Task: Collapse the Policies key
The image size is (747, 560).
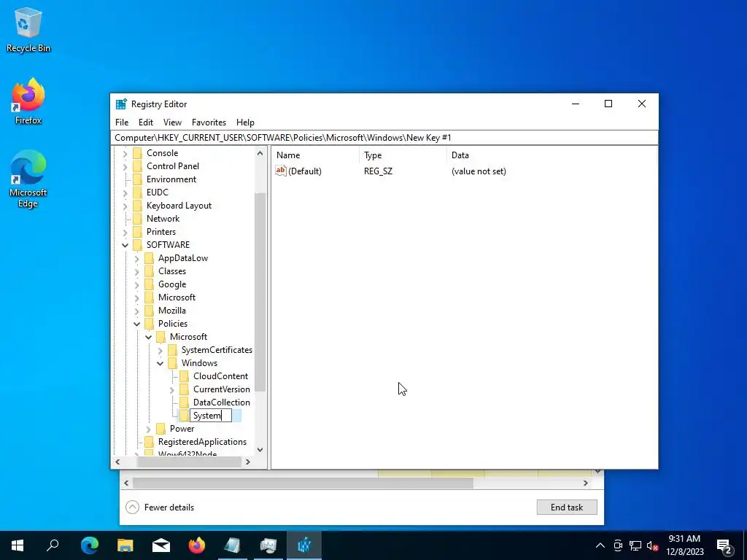Action: click(x=136, y=324)
